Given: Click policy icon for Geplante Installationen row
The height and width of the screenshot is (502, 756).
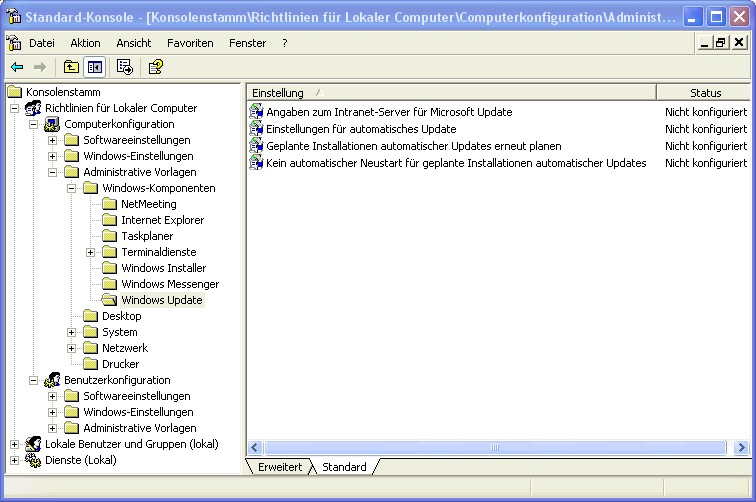Looking at the screenshot, I should click(x=256, y=146).
